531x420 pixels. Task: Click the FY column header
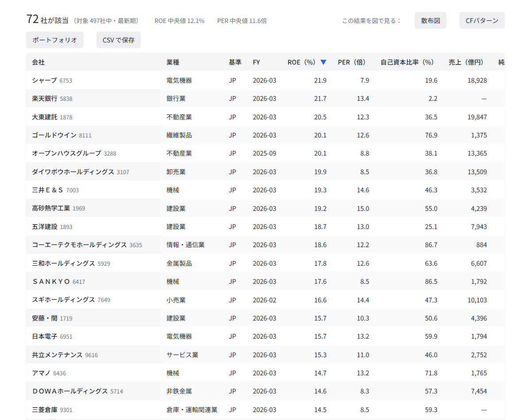[257, 62]
